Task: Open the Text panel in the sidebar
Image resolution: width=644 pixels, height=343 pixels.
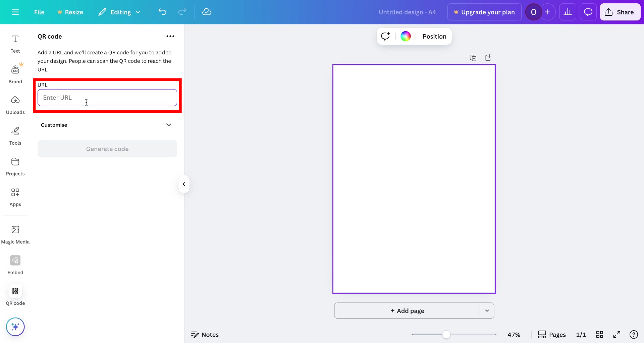Action: 15,44
